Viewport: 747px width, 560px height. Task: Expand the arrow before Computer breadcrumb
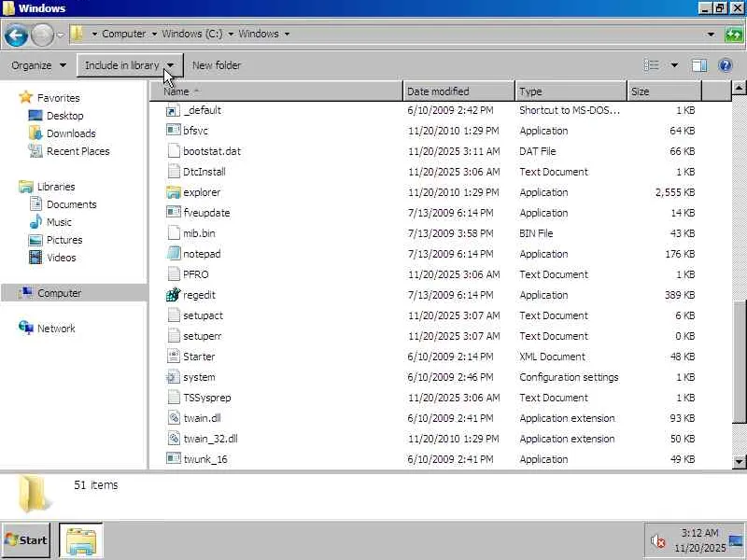[x=94, y=34]
